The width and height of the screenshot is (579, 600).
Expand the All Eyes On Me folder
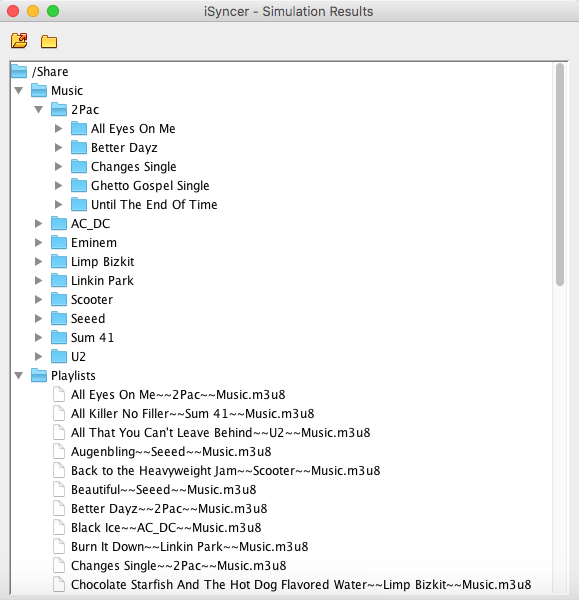(58, 129)
